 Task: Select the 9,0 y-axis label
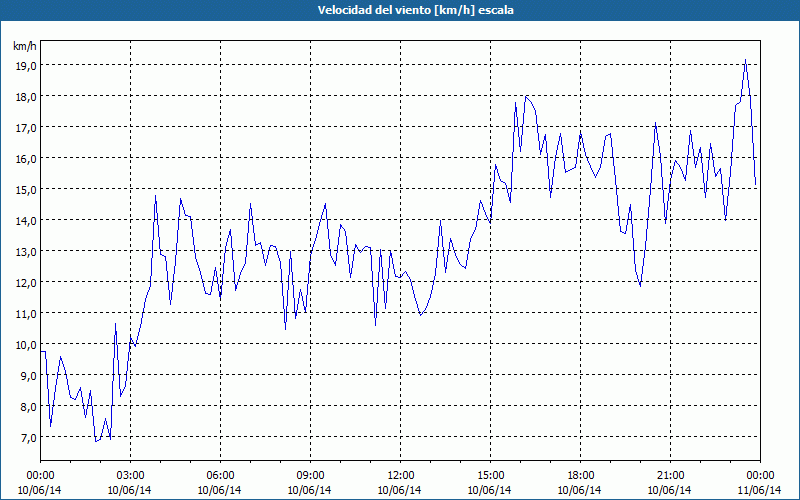[x=28, y=376]
